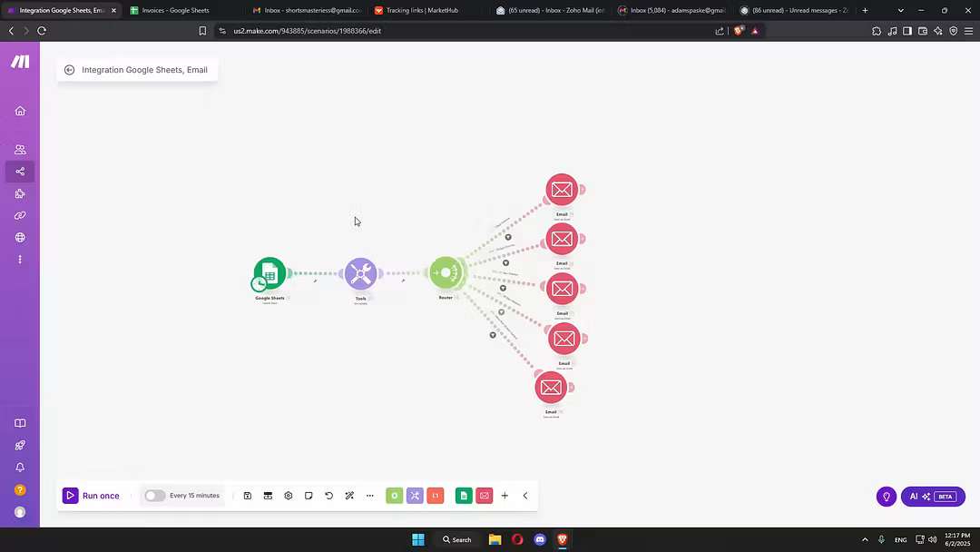Viewport: 980px width, 552px height.
Task: Open the bottommost Email module
Action: click(551, 388)
